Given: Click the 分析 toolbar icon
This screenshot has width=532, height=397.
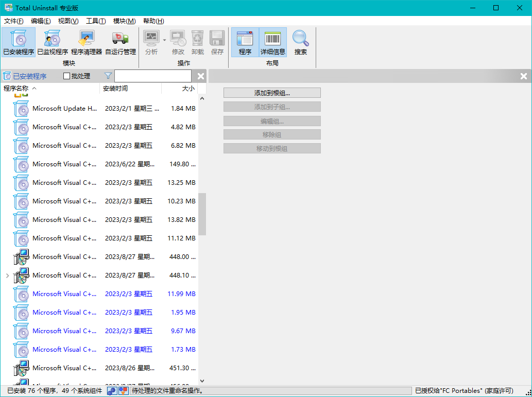Looking at the screenshot, I should coord(151,42).
